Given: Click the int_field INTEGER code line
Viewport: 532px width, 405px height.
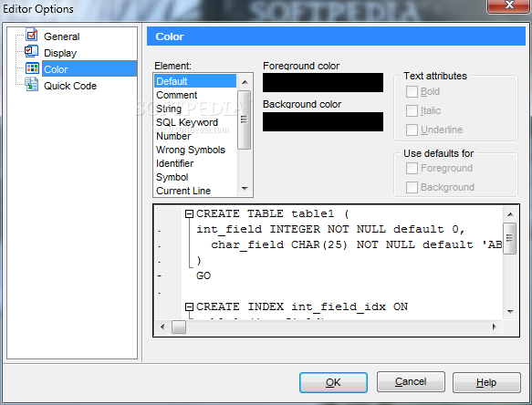Looking at the screenshot, I should [330, 229].
